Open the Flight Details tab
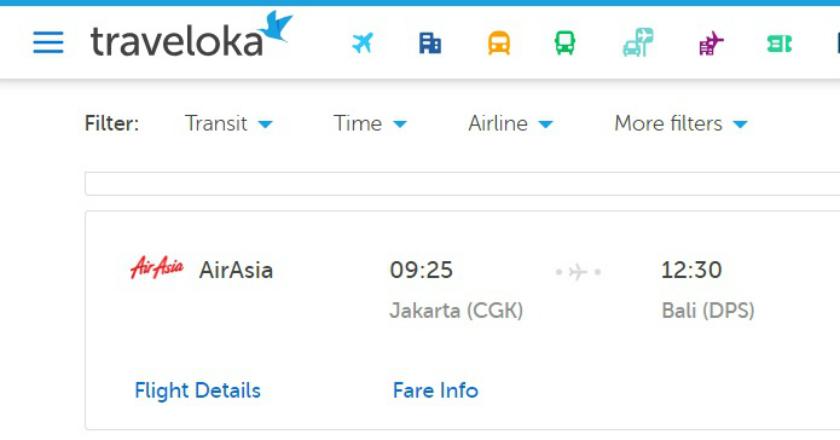 pyautogui.click(x=197, y=390)
